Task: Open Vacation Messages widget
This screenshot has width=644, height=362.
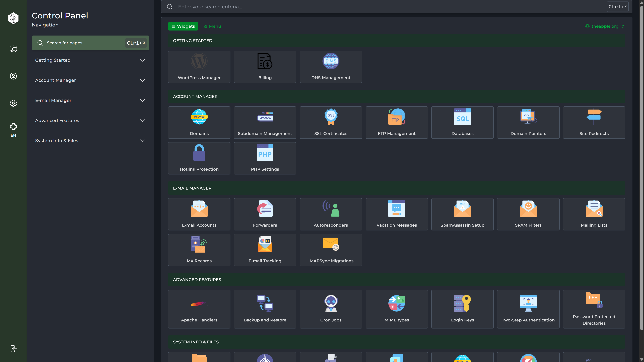Action: 396,214
